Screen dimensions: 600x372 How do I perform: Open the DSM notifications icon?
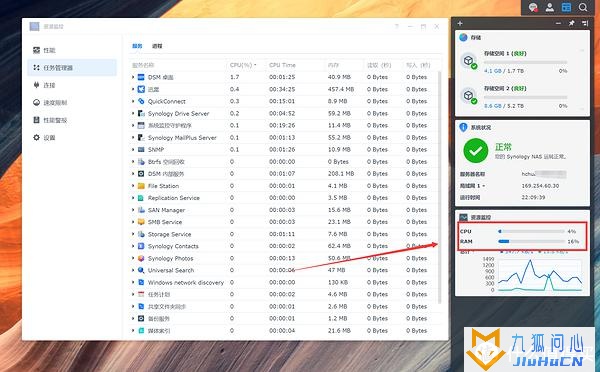tap(533, 7)
